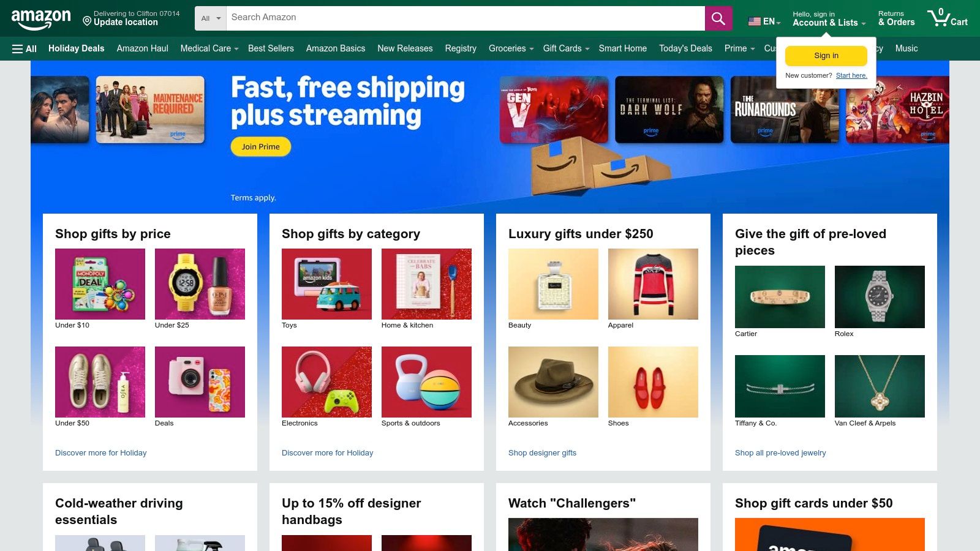Select the Under $25 gifts image
The height and width of the screenshot is (551, 980).
pyautogui.click(x=200, y=284)
